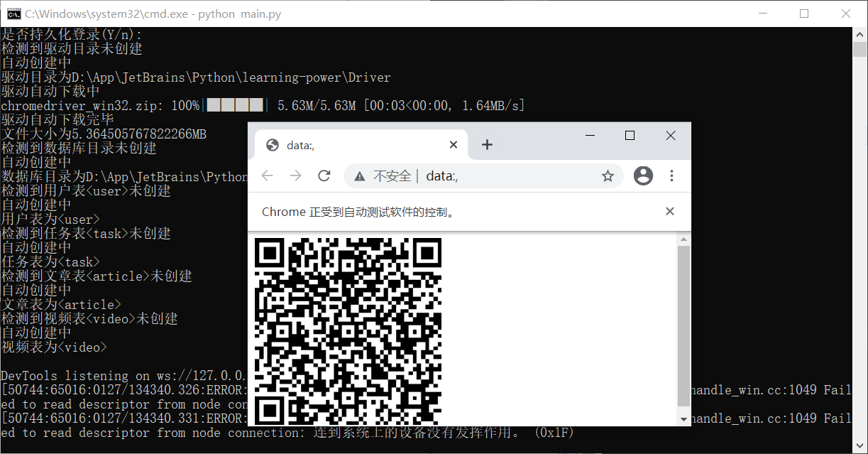Bookmark this page with star icon
This screenshot has width=868, height=454.
pyautogui.click(x=608, y=175)
